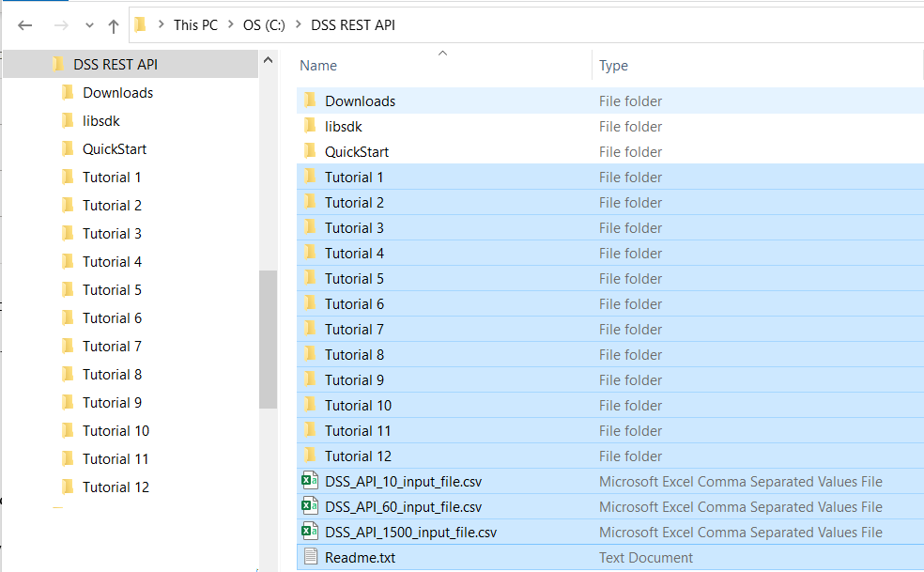Click the Readme.txt text document icon
Viewport: 924px width, 572px height.
click(309, 557)
